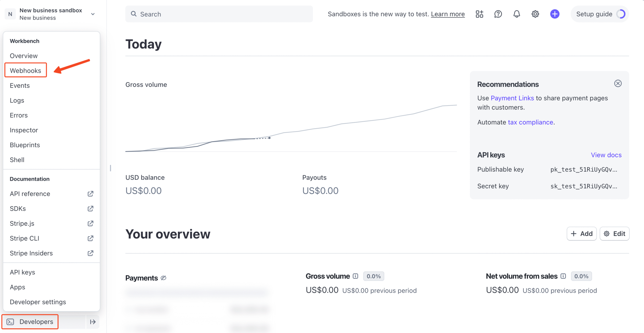Dismiss the Recommendations panel
The image size is (644, 333).
point(618,83)
